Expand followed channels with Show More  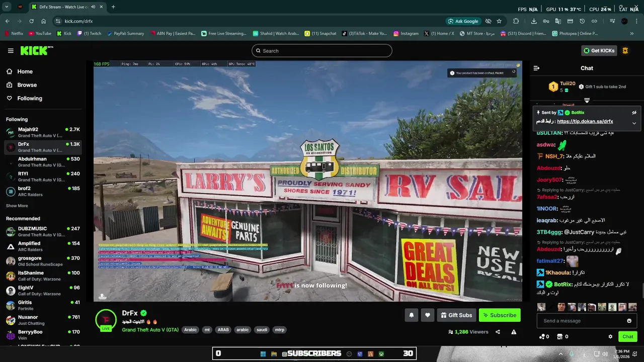point(17,206)
